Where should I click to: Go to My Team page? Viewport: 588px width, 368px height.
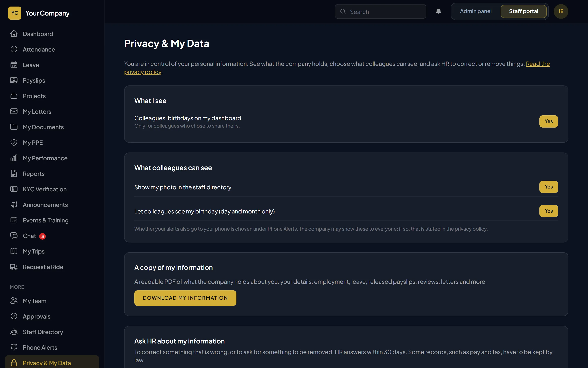tap(52, 301)
